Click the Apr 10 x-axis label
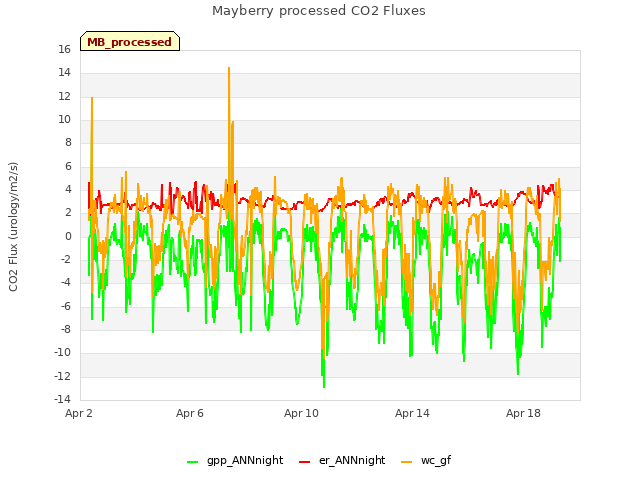 click(301, 413)
